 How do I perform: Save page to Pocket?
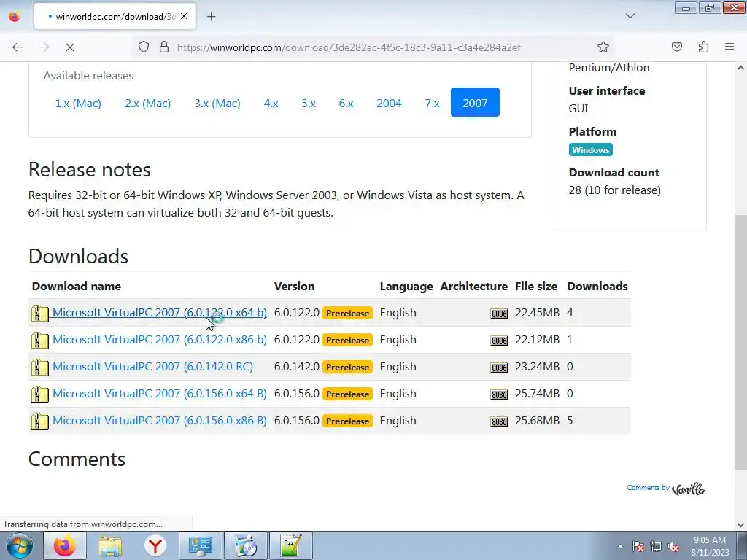[x=676, y=47]
